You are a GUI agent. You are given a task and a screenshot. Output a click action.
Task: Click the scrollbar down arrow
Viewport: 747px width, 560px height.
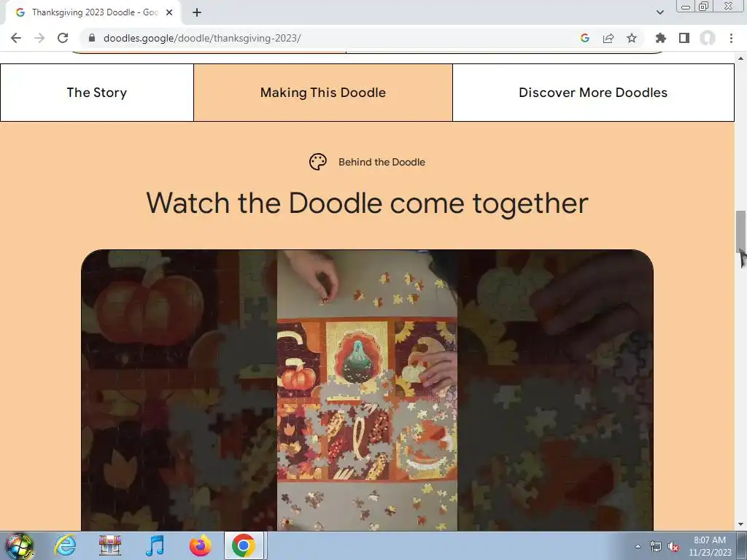pos(740,524)
